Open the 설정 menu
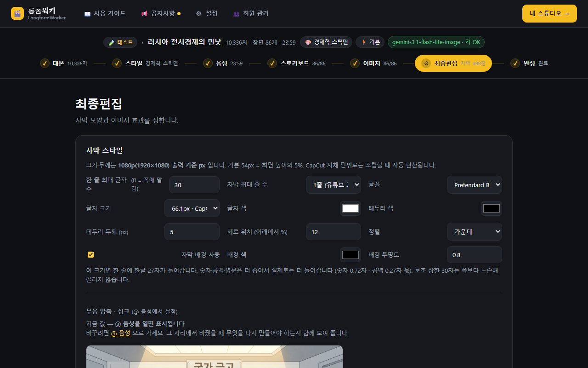Image resolution: width=588 pixels, height=368 pixels. [x=207, y=13]
